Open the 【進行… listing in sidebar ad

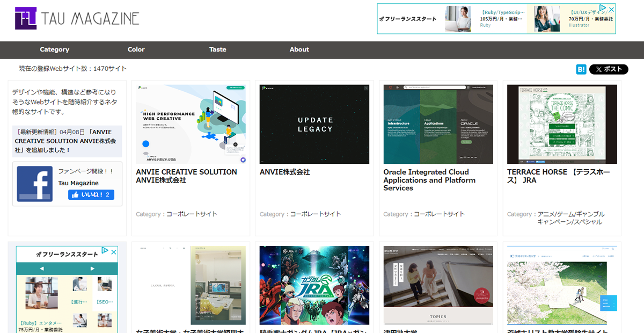tap(79, 302)
